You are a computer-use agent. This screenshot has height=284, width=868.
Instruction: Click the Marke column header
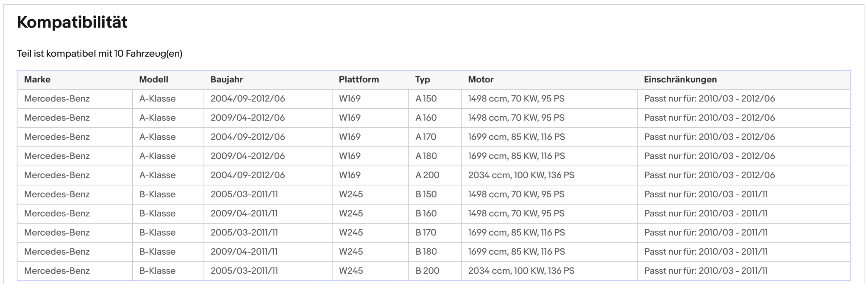(x=37, y=79)
